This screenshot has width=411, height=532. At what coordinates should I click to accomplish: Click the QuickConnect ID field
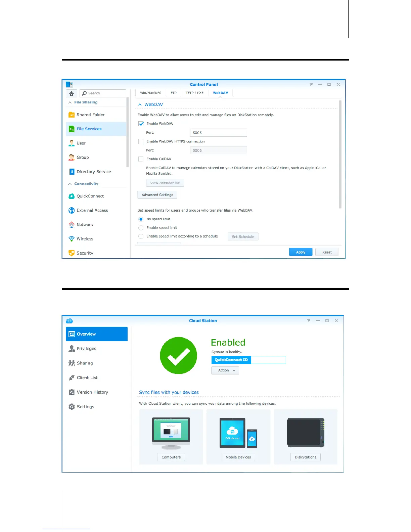click(x=268, y=360)
